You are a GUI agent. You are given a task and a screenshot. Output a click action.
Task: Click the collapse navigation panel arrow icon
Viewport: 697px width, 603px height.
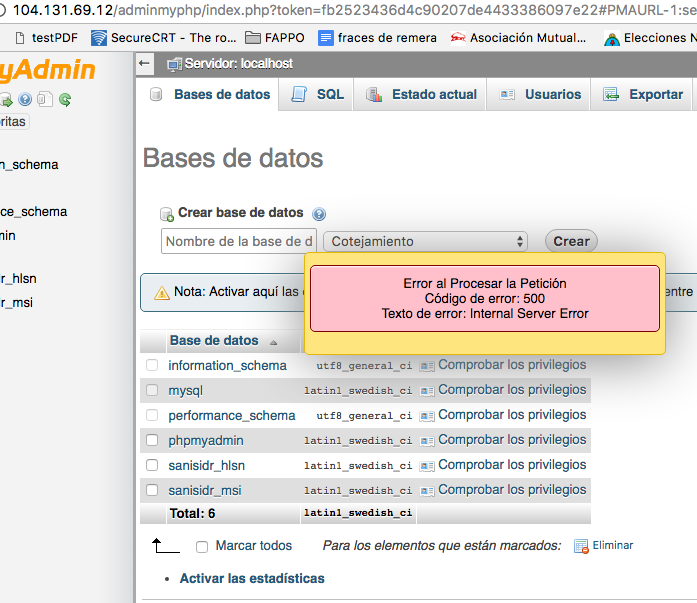click(x=145, y=64)
